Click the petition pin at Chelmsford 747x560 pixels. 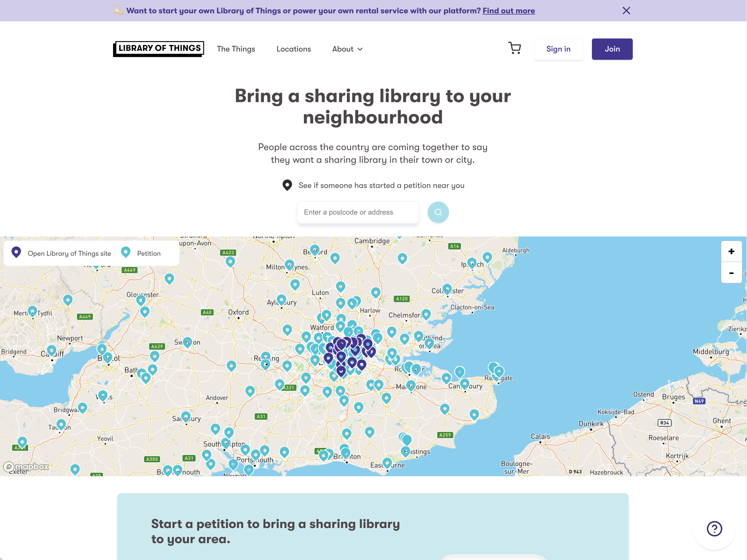click(x=426, y=314)
